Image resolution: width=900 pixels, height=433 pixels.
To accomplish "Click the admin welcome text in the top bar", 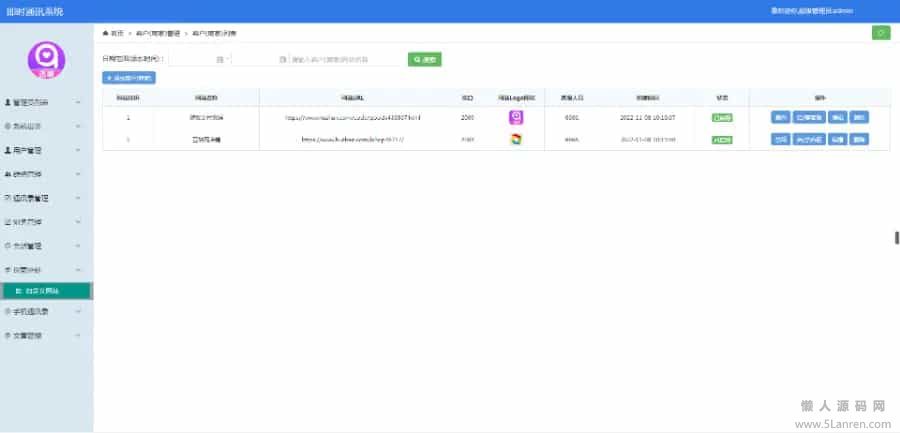I will (812, 11).
